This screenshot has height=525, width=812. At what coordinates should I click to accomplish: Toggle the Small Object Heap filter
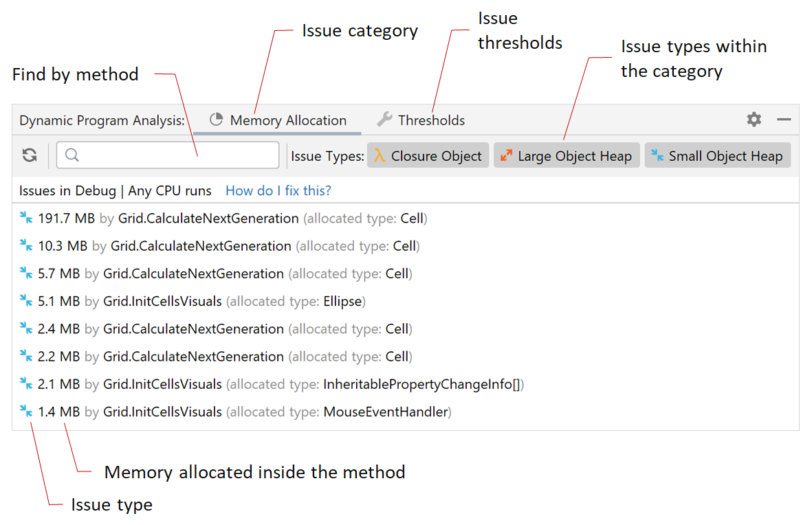click(x=717, y=155)
